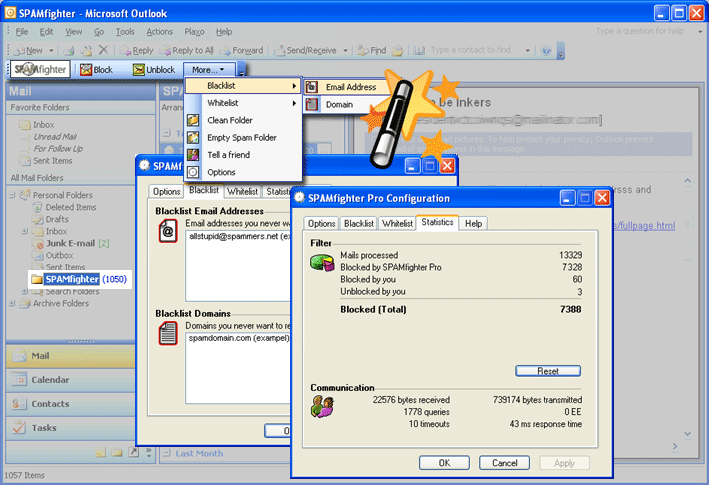Click the blue help question icon

[x=546, y=50]
